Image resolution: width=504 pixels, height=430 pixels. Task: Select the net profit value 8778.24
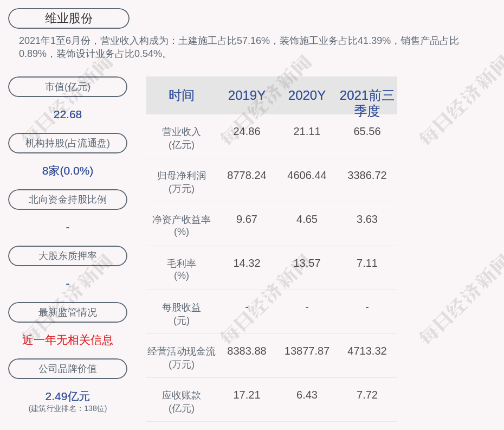(x=247, y=175)
